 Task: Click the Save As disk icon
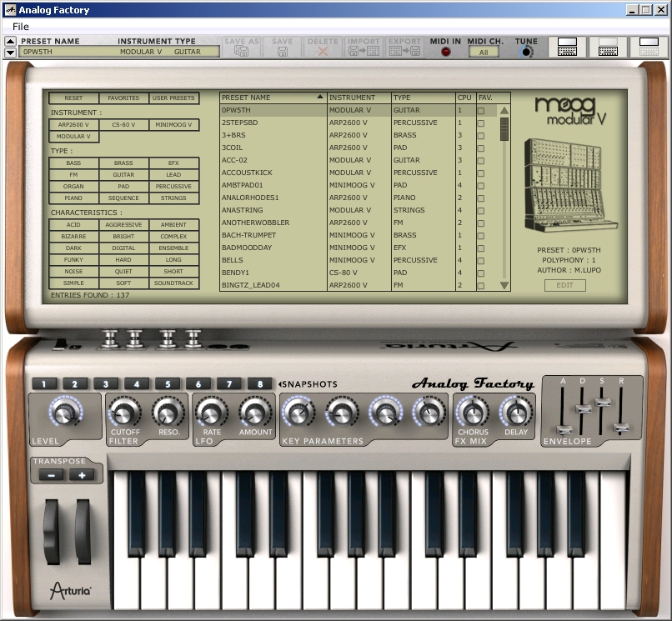pos(241,52)
